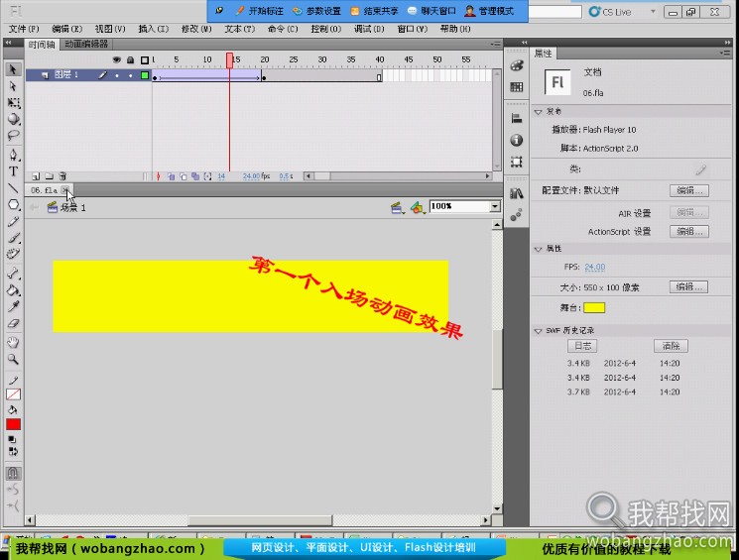The width and height of the screenshot is (739, 560).
Task: Collapse the 发布 section
Action: pos(539,112)
